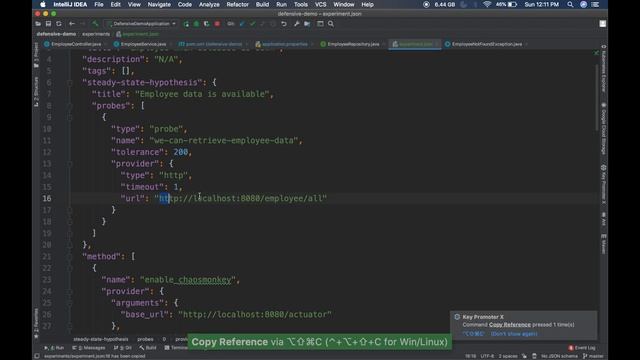The image size is (640, 360).
Task: Click the Copy Reference link in notification
Action: 510,325
